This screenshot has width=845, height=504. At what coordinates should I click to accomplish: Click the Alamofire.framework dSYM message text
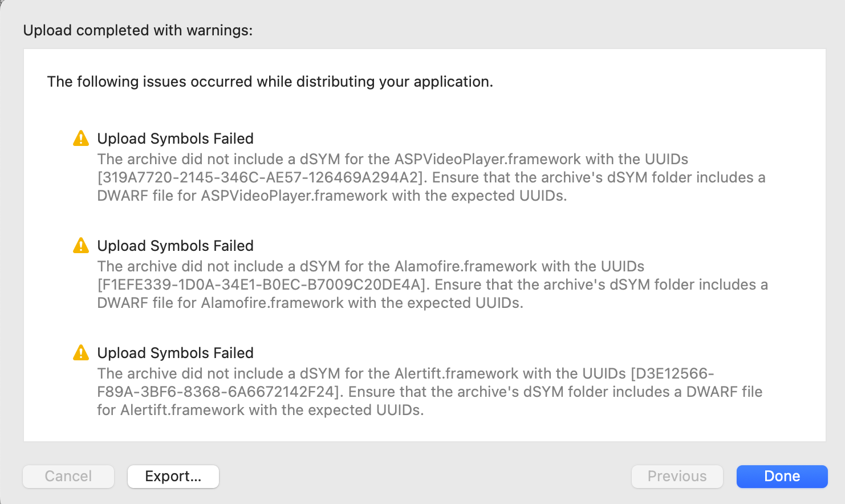[432, 284]
